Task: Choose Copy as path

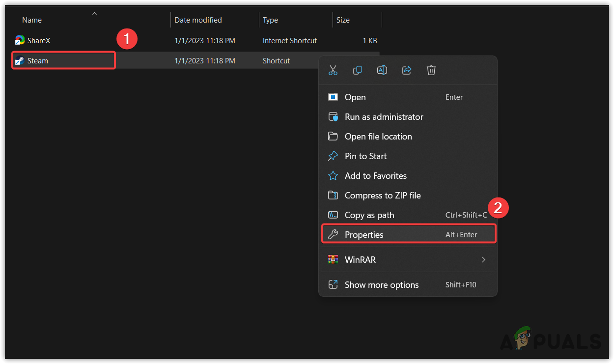Action: (x=408, y=215)
